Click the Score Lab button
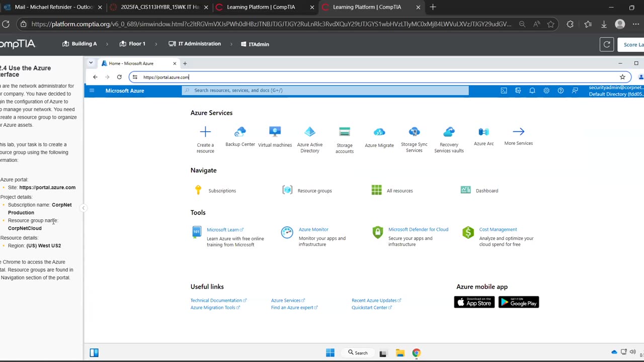This screenshot has width=644, height=362. click(631, 44)
